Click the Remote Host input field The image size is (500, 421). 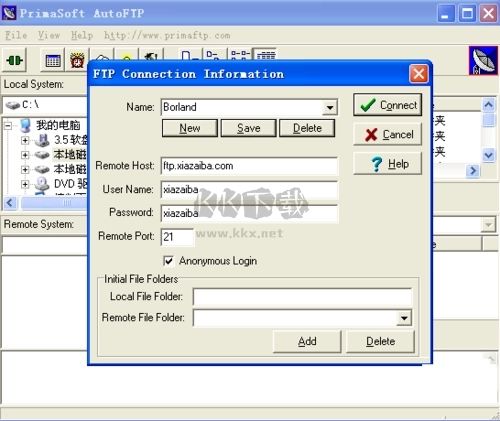click(x=249, y=166)
